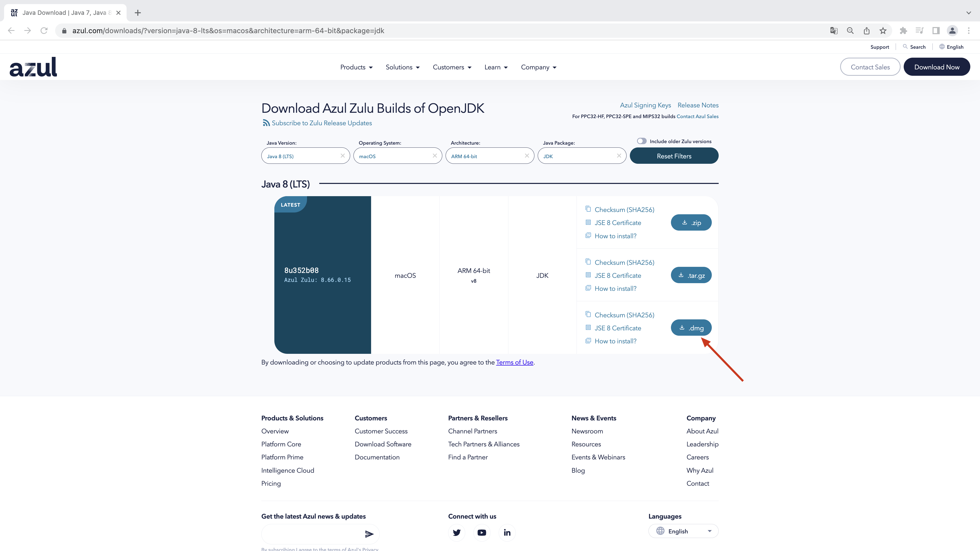Open a new browser tab
Screen dimensions: 980x551
[x=138, y=12]
